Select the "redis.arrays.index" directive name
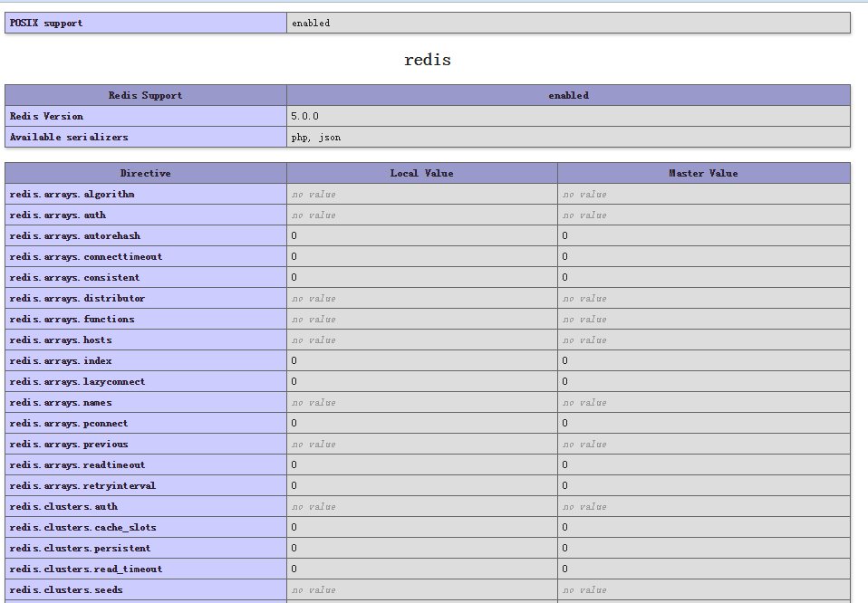Screen dimensions: 868x603 (x=61, y=360)
